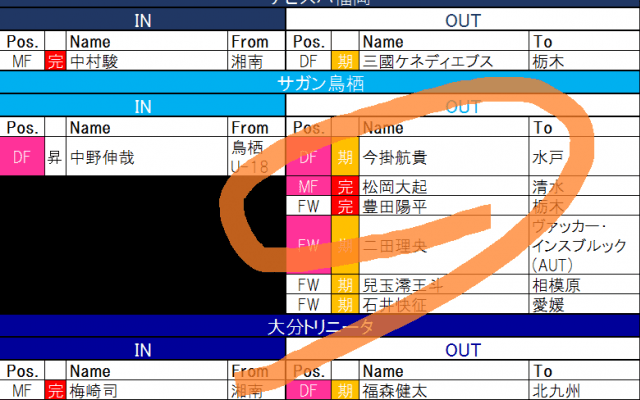Click the 期 badge beside 今掛航貴
The width and height of the screenshot is (640, 400).
345,157
